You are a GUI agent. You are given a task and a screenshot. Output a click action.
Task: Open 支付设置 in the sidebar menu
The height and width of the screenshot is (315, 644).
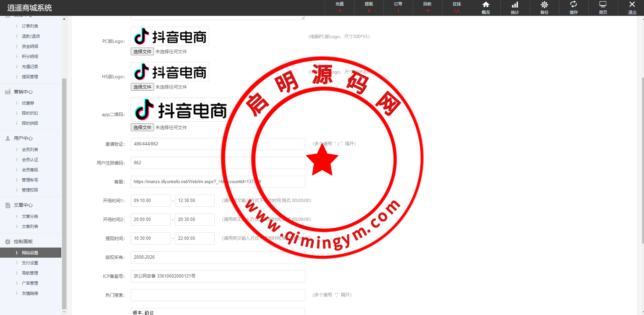coord(30,263)
